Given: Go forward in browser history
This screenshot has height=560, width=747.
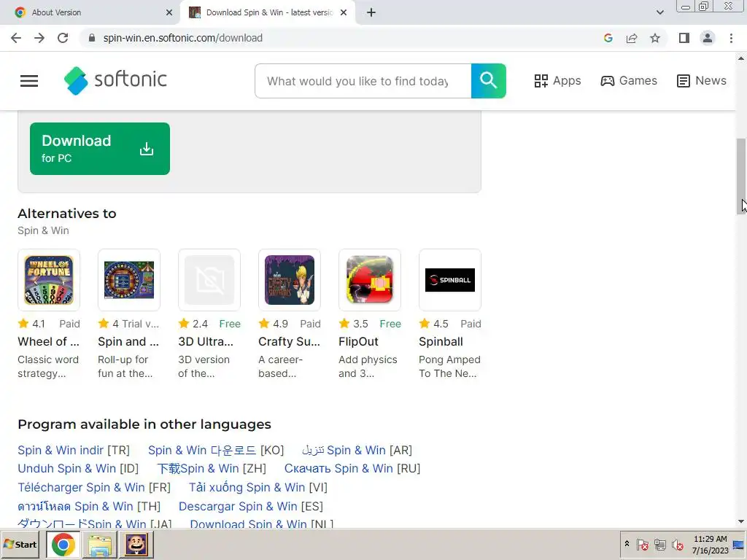Looking at the screenshot, I should (x=39, y=38).
